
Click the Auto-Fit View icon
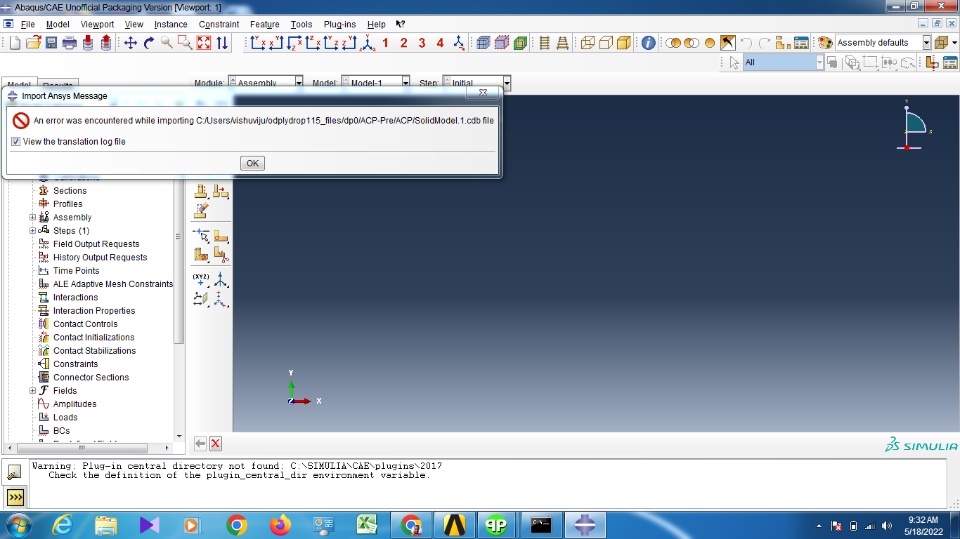(204, 43)
